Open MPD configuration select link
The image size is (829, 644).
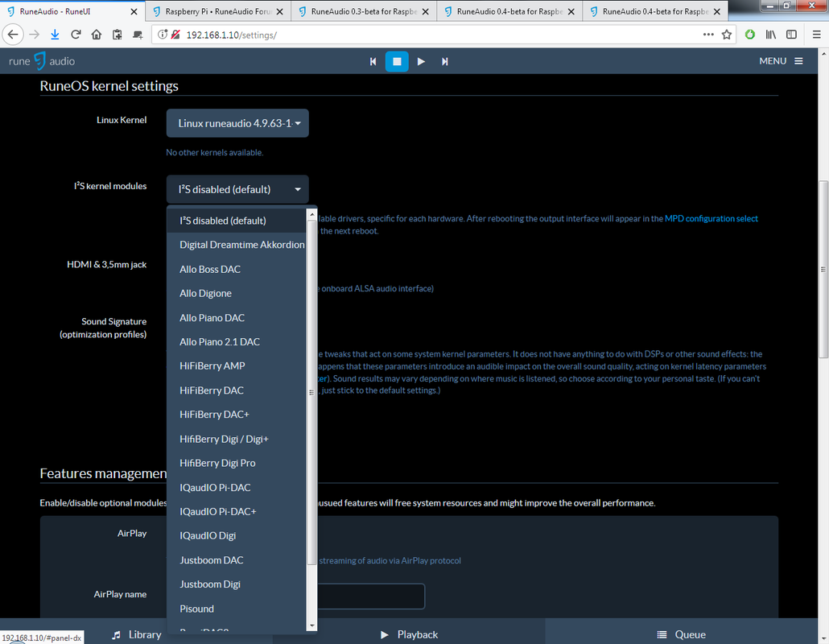(711, 218)
